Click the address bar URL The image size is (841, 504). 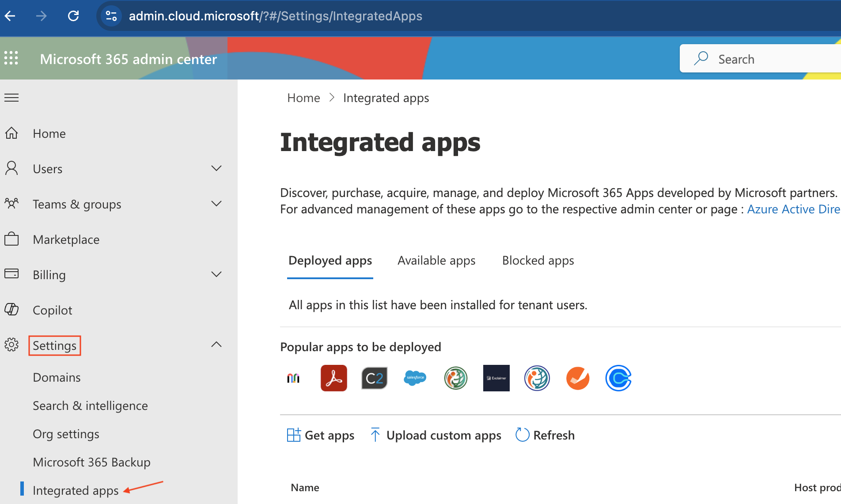coord(275,16)
